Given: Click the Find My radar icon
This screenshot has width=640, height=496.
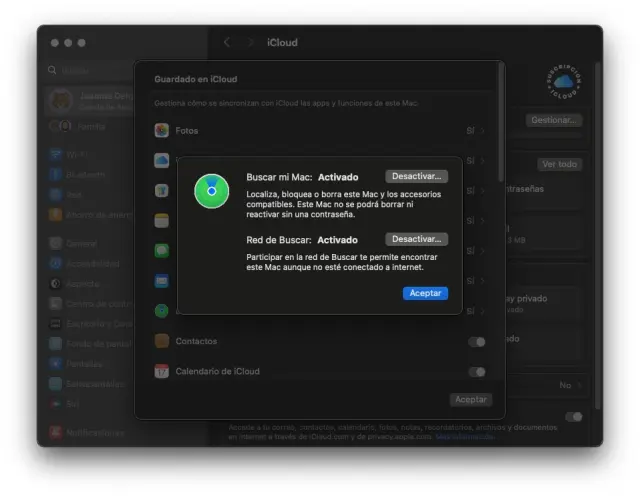Looking at the screenshot, I should (x=211, y=190).
